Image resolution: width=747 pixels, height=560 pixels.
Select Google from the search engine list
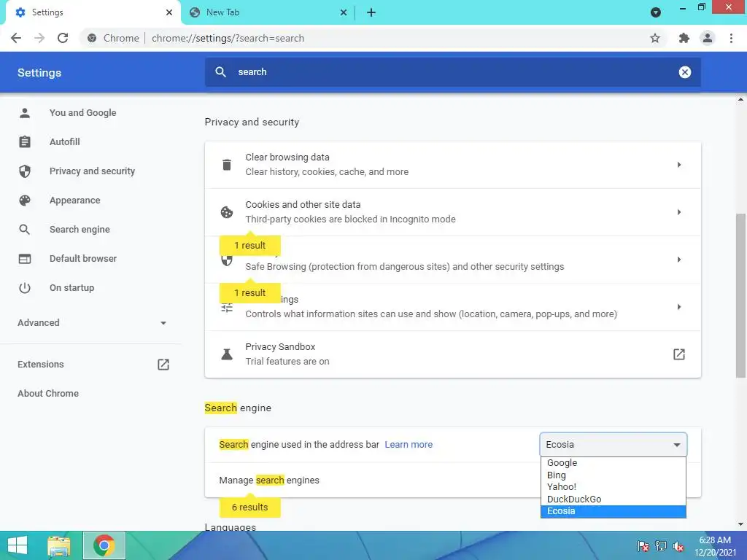point(613,463)
